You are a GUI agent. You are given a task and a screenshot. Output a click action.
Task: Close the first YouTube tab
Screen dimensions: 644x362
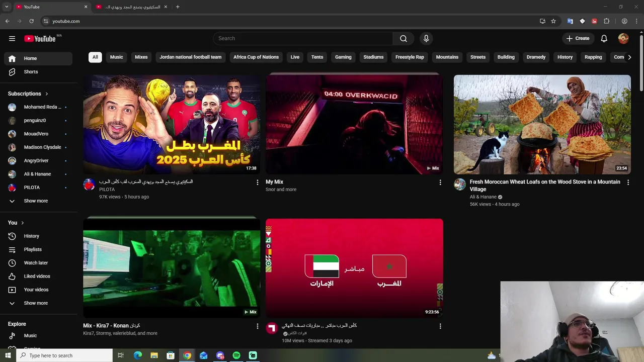[x=86, y=7]
